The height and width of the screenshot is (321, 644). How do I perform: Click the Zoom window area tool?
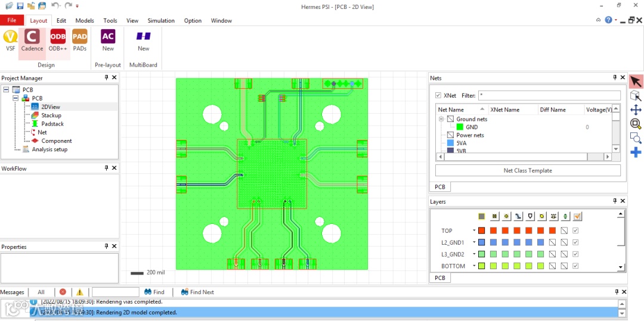click(636, 138)
